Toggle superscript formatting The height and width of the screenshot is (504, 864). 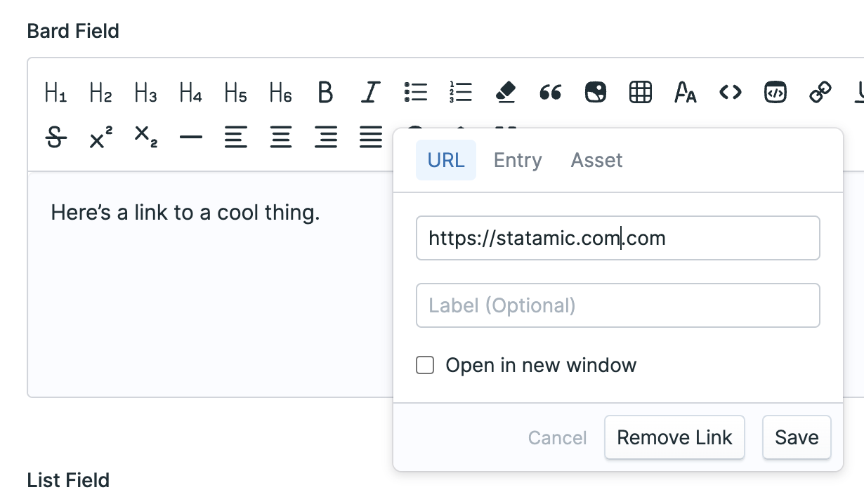pyautogui.click(x=100, y=137)
